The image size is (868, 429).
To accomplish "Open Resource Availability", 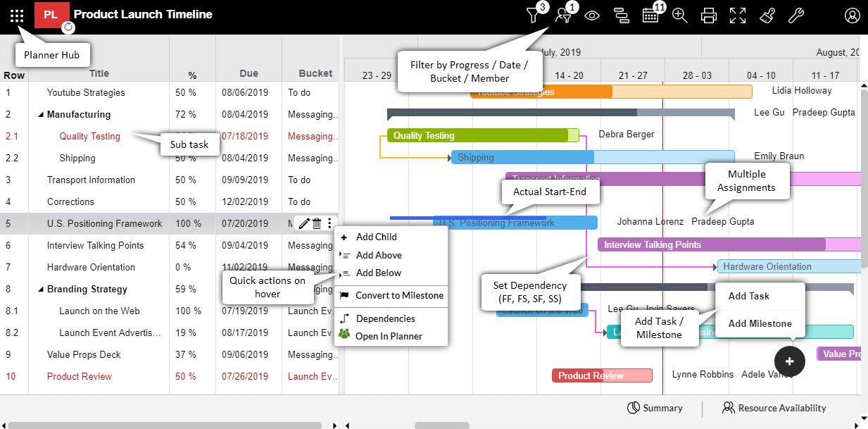I will click(774, 408).
